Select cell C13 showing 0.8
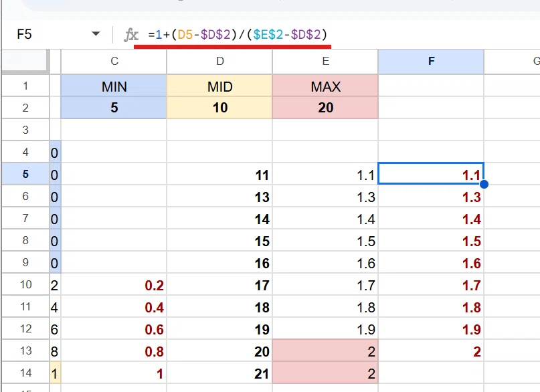The height and width of the screenshot is (392, 540). 114,351
